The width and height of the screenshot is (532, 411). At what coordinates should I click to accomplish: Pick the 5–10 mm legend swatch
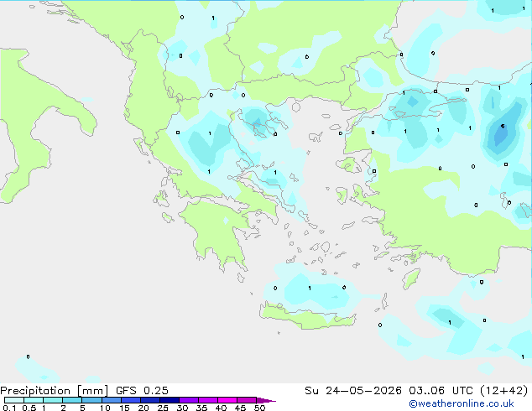[x=91, y=400]
